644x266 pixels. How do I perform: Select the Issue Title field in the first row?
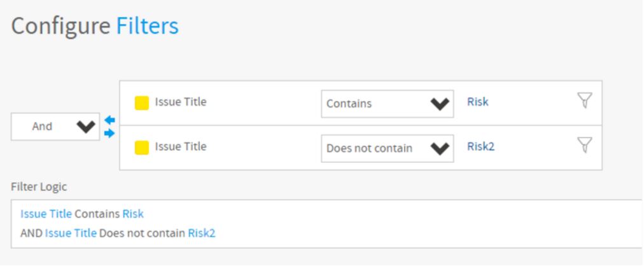[x=180, y=102]
